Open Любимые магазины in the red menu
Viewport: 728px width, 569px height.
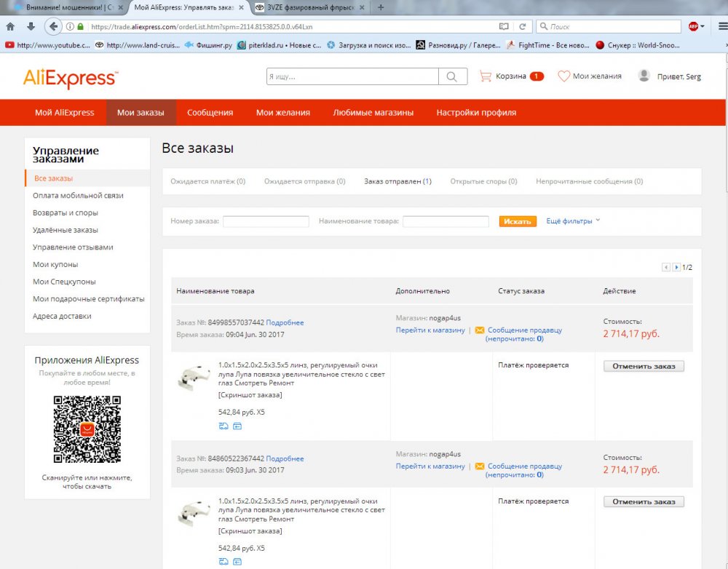[373, 112]
